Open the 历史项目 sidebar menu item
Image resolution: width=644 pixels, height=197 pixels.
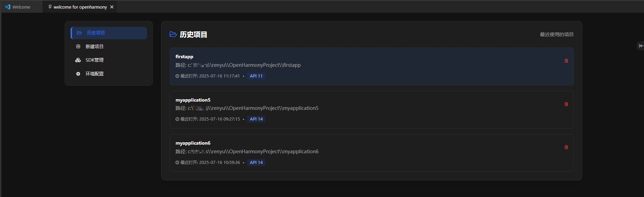pos(96,33)
